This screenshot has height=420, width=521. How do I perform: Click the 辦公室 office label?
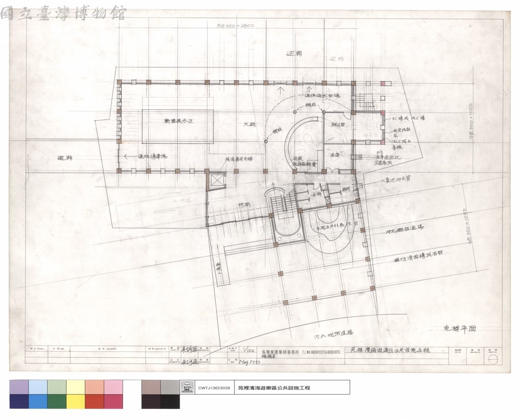coord(338,124)
